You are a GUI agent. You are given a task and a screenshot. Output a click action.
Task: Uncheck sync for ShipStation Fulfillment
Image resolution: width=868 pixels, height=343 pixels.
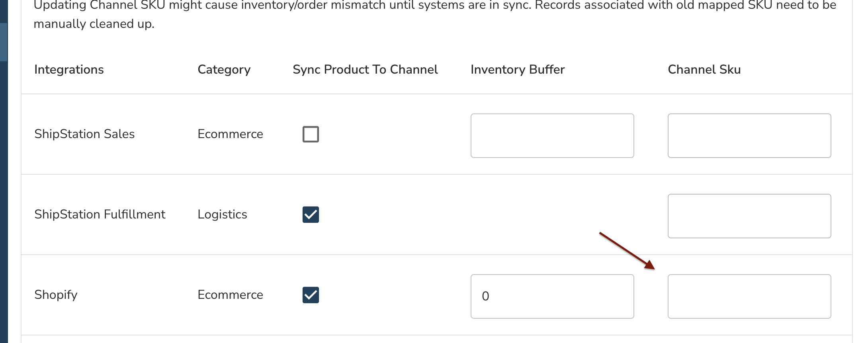coord(311,214)
